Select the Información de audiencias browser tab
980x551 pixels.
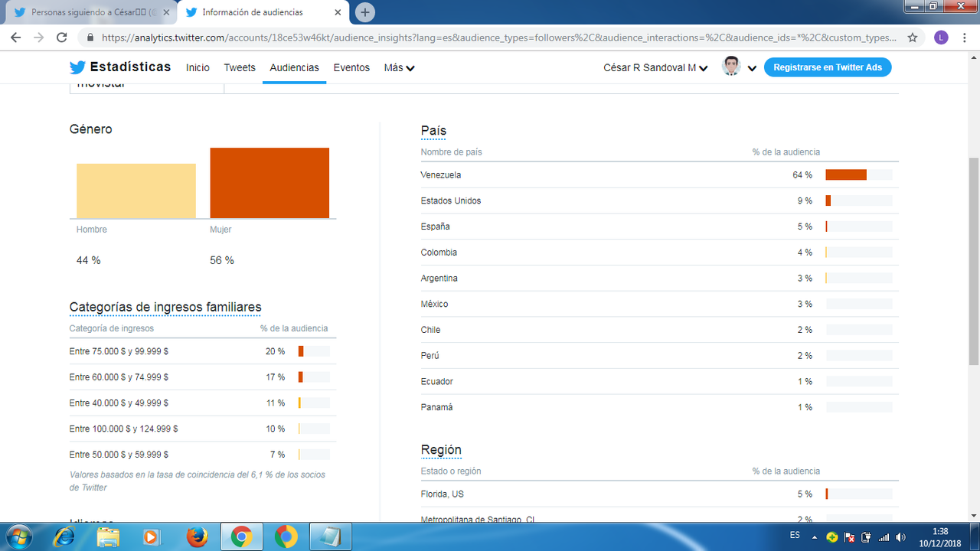coord(264,12)
